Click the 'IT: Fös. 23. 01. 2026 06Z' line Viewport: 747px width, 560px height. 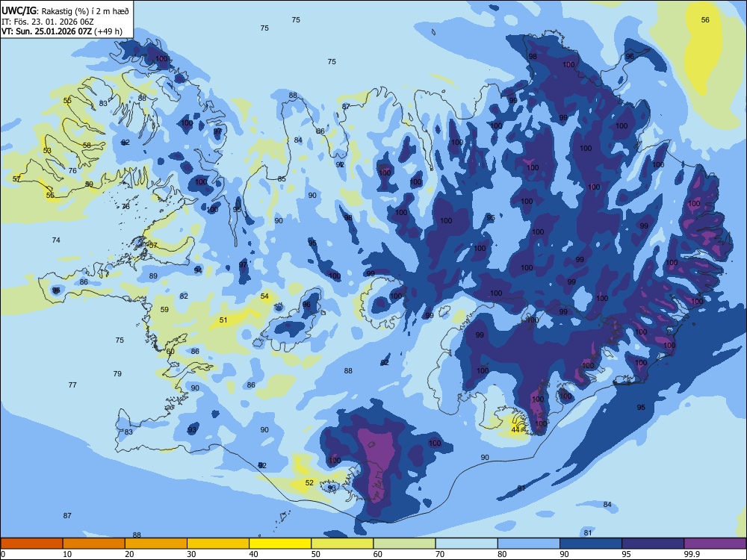(46, 22)
